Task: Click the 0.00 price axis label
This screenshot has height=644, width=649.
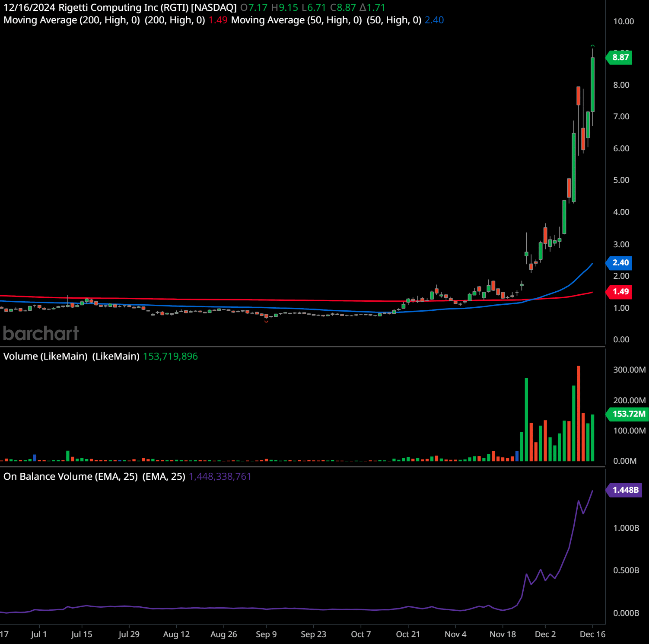Action: (x=621, y=339)
